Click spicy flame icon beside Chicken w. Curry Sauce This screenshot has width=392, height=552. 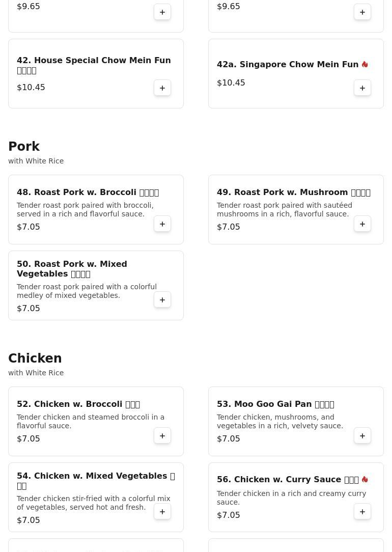[x=365, y=480]
